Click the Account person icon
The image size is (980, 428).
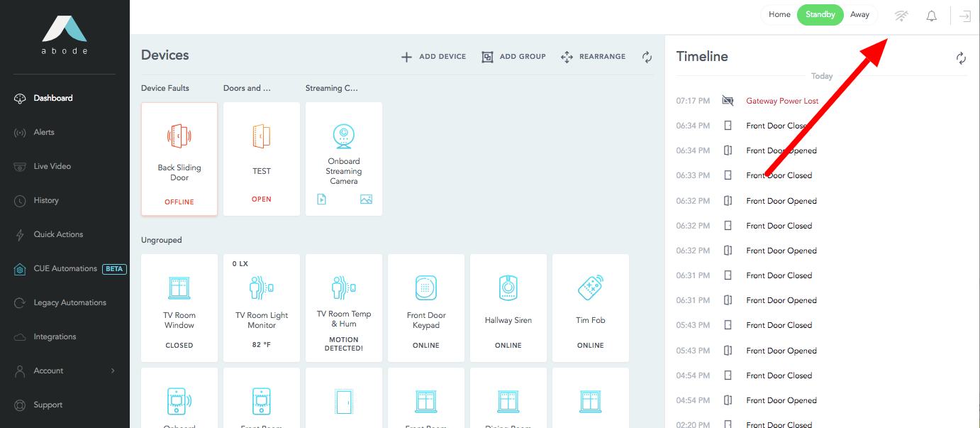coord(20,371)
